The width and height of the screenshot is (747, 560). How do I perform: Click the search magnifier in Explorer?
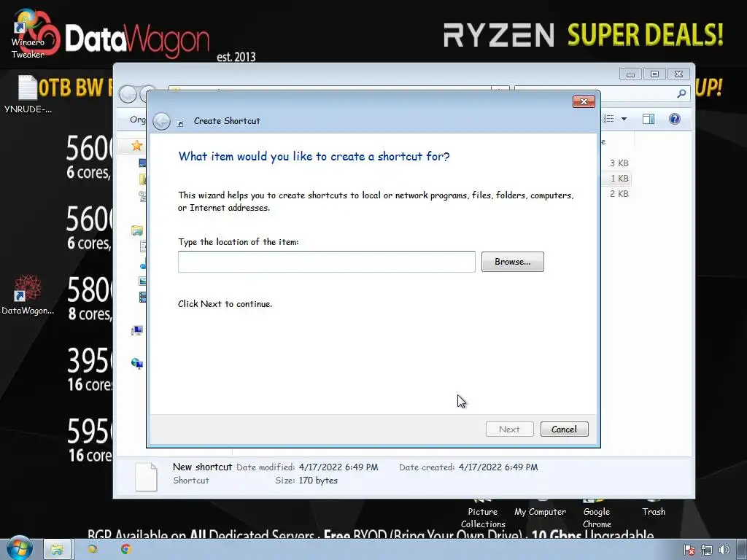[682, 94]
